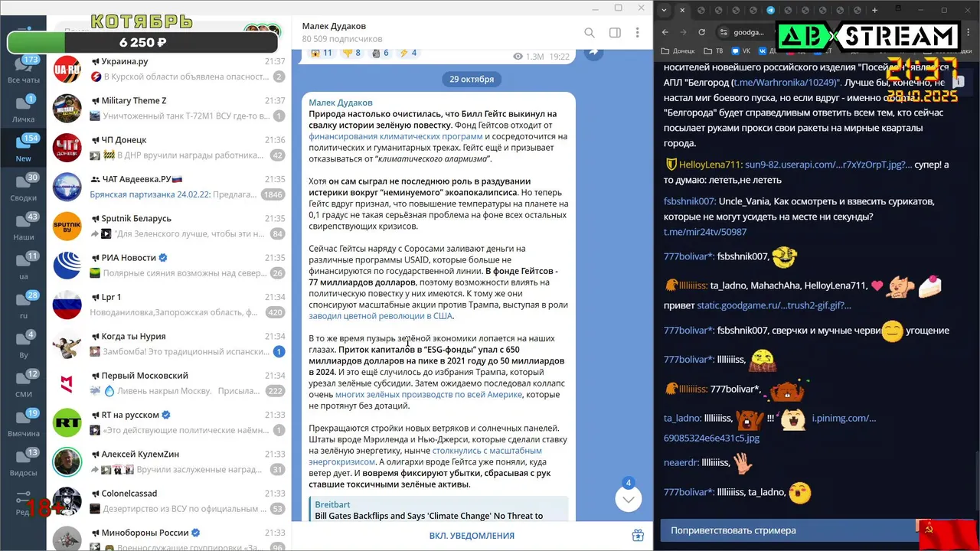Switch to the Личка folder
980x551 pixels.
tap(24, 109)
